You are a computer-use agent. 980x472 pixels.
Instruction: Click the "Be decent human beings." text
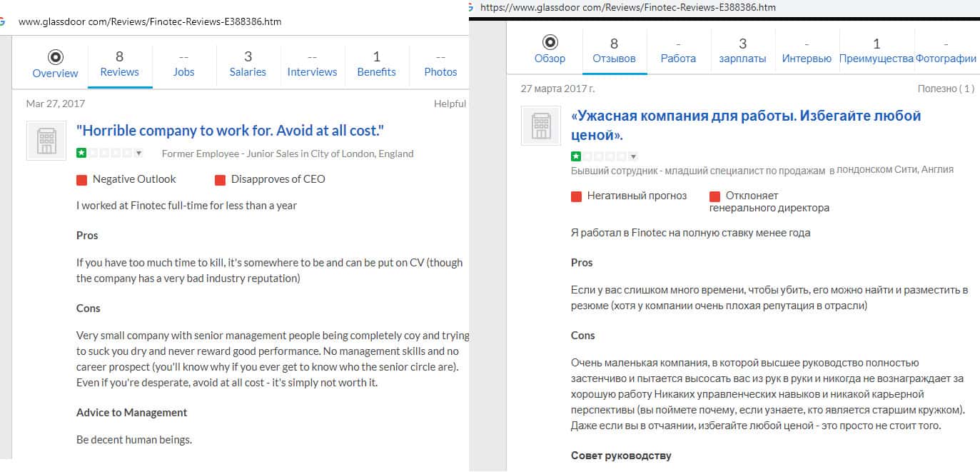(x=134, y=439)
